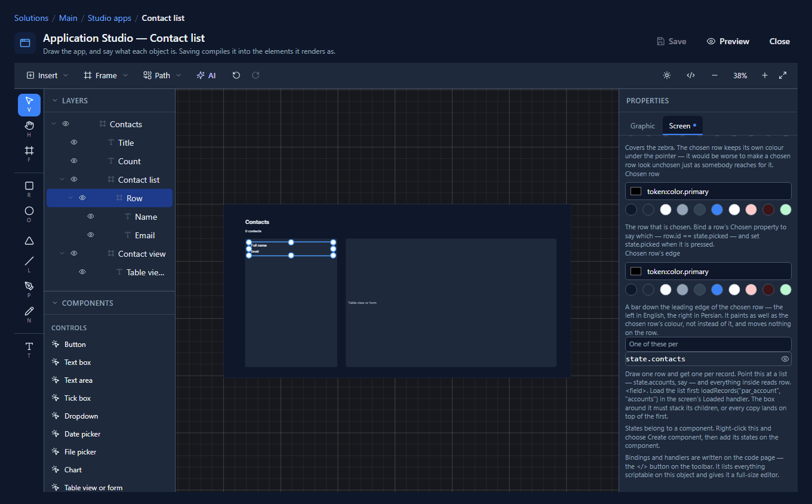Screen dimensions: 812x504
Task: Go to the Solutions breadcrumb
Action: click(32, 19)
